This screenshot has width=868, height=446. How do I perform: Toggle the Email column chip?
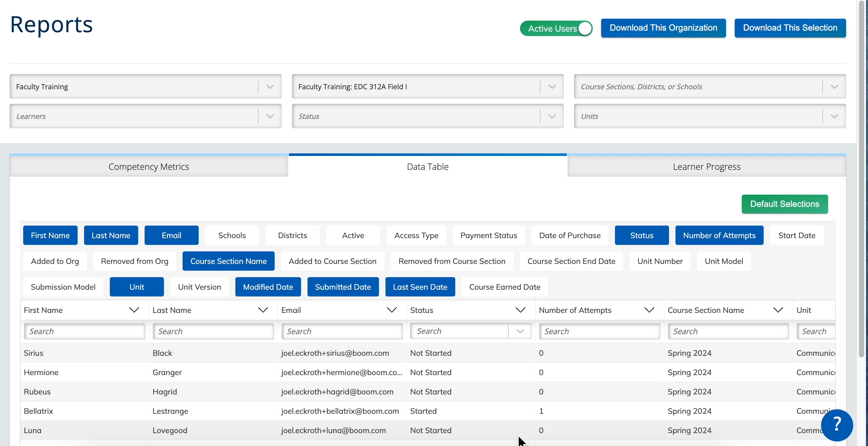[172, 235]
